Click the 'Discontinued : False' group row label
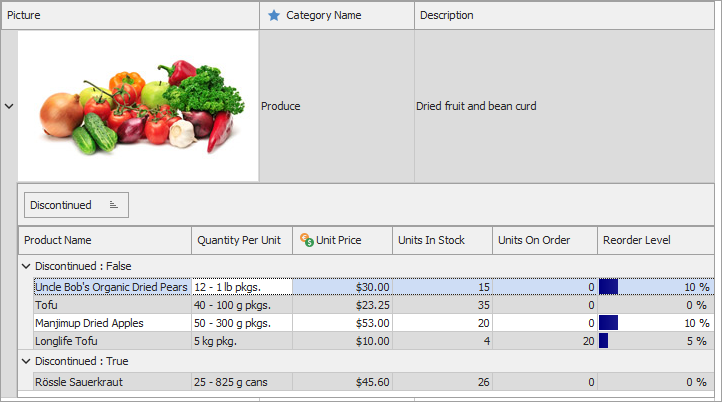 click(83, 266)
